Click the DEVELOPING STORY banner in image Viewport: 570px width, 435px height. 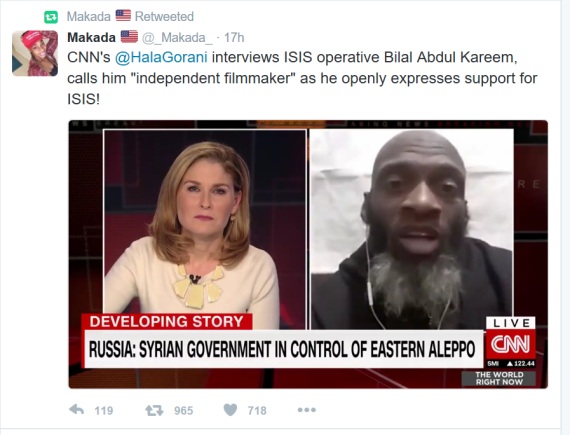point(166,322)
